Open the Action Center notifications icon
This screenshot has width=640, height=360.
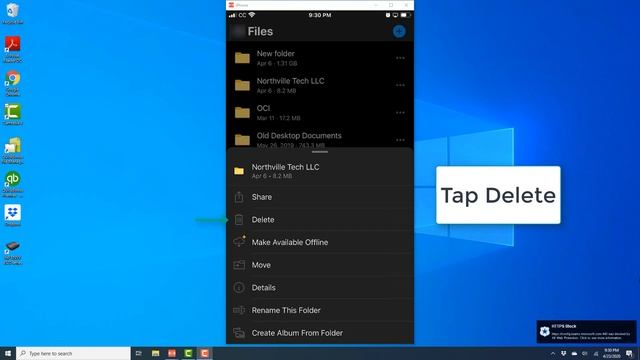point(629,353)
